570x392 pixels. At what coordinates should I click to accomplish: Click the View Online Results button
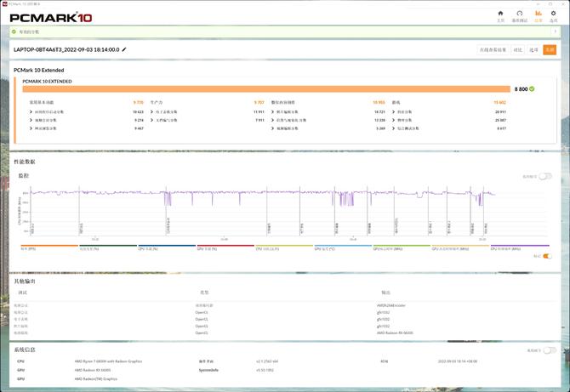tap(493, 50)
